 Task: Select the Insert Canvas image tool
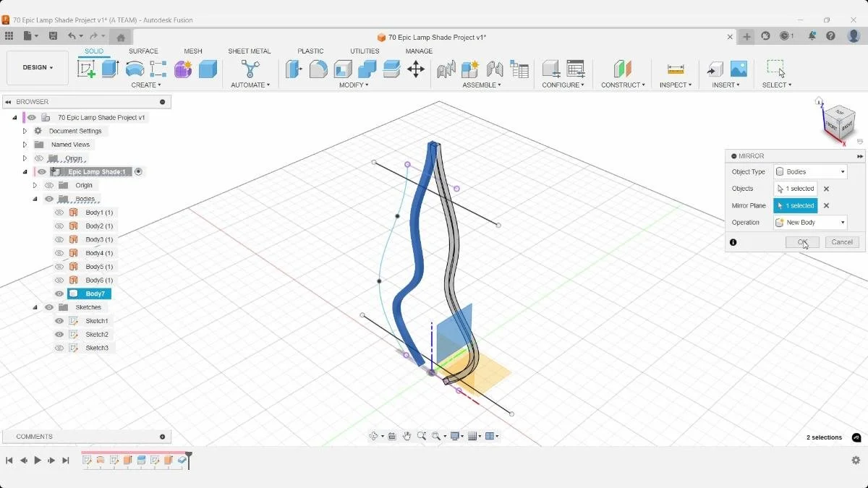pyautogui.click(x=739, y=69)
